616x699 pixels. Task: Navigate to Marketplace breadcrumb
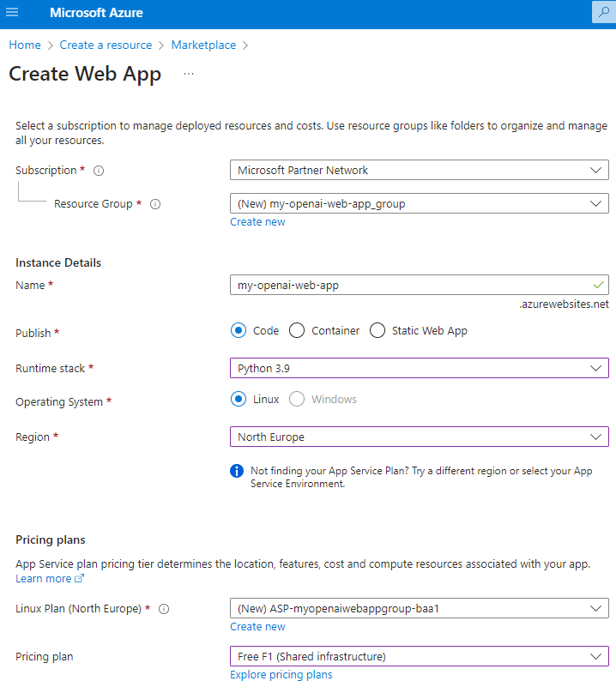pos(203,45)
